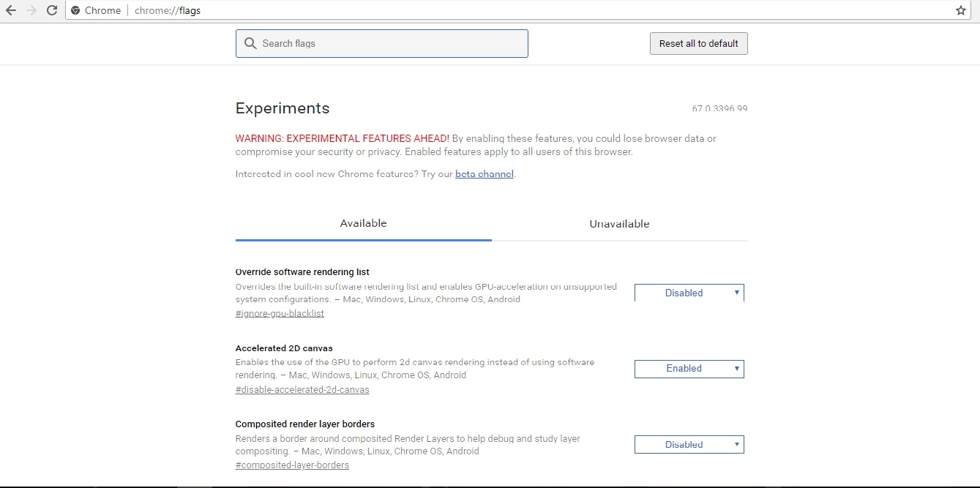This screenshot has height=488, width=980.
Task: Open the Composited render layer borders dropdown
Action: click(x=689, y=444)
